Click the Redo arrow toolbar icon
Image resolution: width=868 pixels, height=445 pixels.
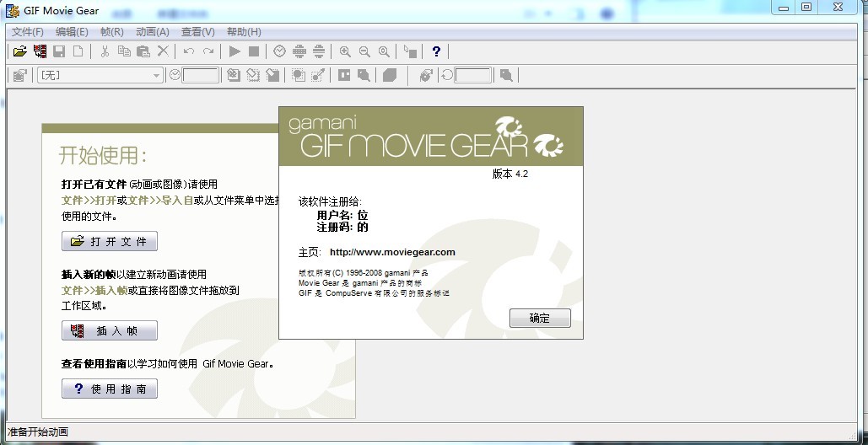[208, 51]
